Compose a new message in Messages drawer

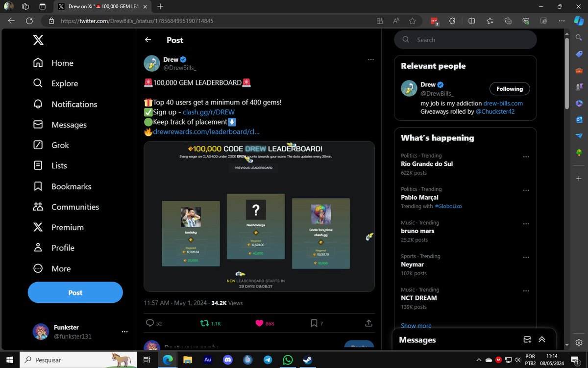click(527, 340)
